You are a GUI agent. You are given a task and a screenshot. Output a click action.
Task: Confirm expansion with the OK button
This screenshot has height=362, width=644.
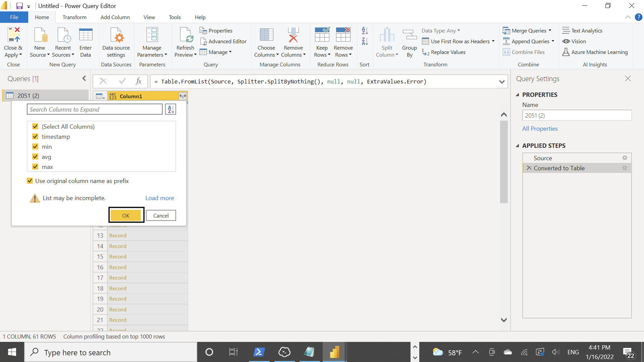[x=126, y=216]
